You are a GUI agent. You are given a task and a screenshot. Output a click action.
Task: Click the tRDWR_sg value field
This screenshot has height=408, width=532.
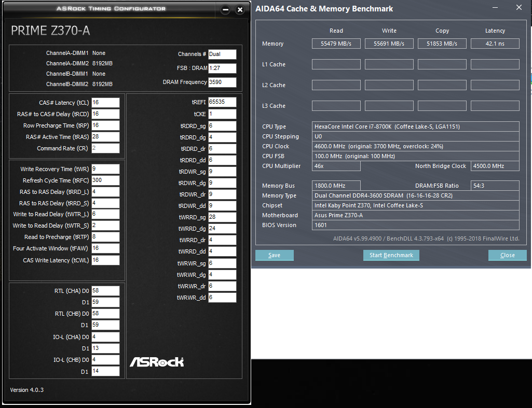(x=222, y=172)
